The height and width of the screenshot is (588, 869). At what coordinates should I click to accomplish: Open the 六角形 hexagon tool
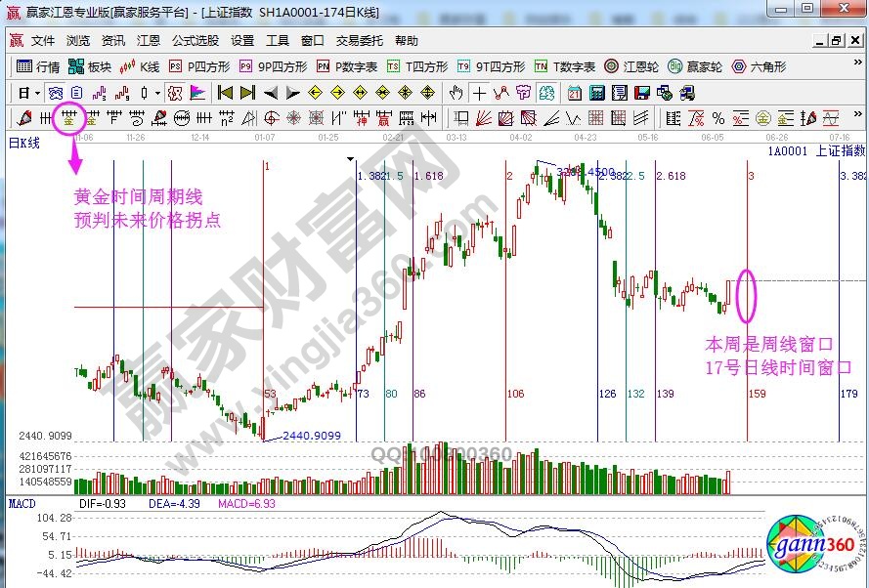coord(755,66)
